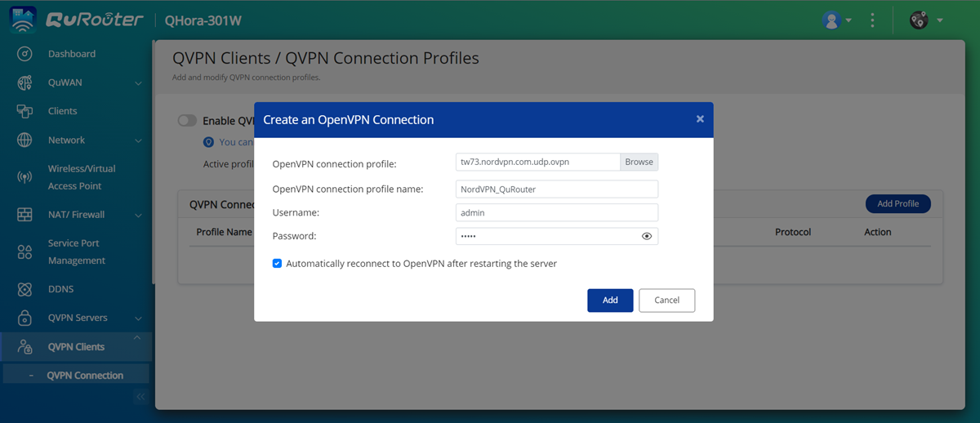The image size is (980, 423).
Task: Click Browse to choose an ovpn file
Action: (639, 162)
